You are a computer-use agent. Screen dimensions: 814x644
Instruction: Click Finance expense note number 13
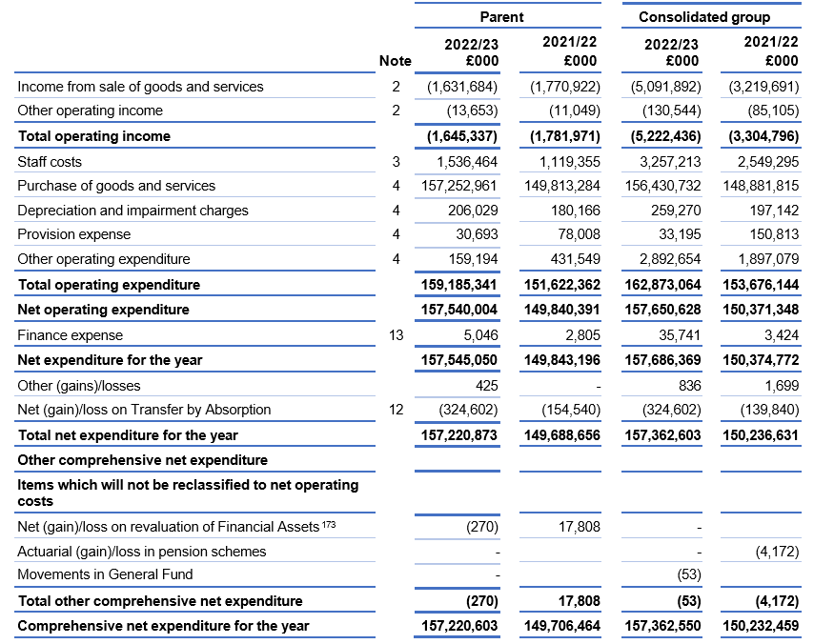coord(397,335)
